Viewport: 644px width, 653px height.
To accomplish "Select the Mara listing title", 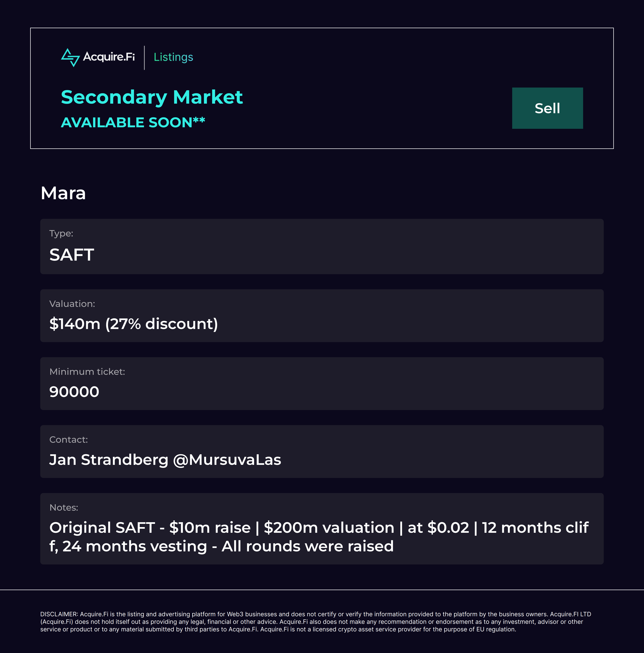I will (x=63, y=193).
